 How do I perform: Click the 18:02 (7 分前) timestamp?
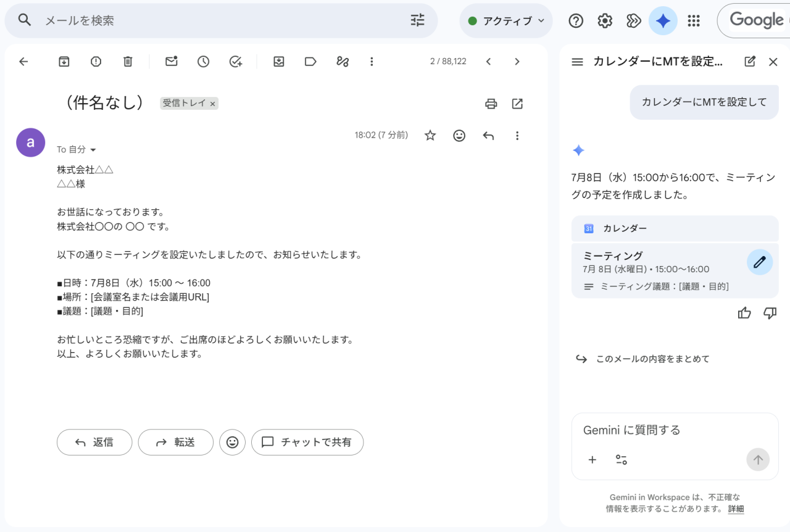click(381, 135)
